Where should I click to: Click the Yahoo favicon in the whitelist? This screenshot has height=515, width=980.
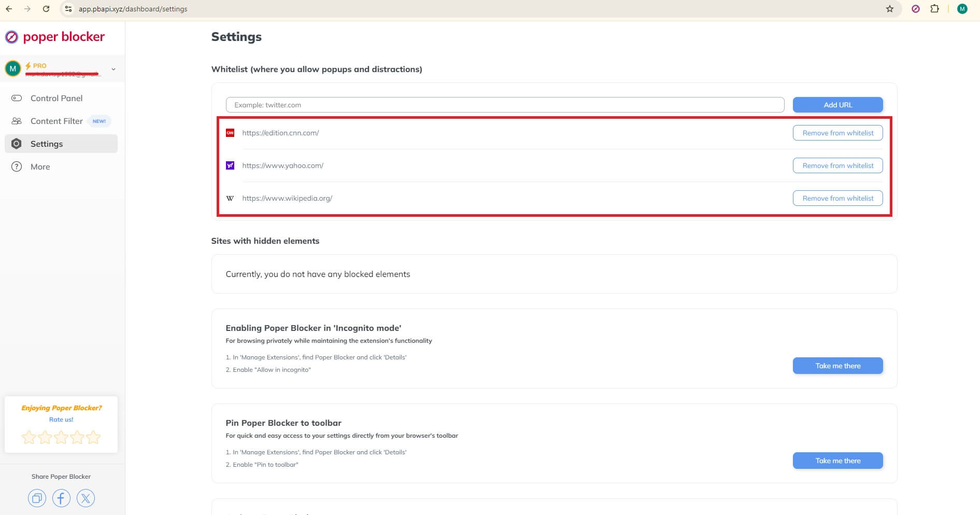click(x=230, y=165)
